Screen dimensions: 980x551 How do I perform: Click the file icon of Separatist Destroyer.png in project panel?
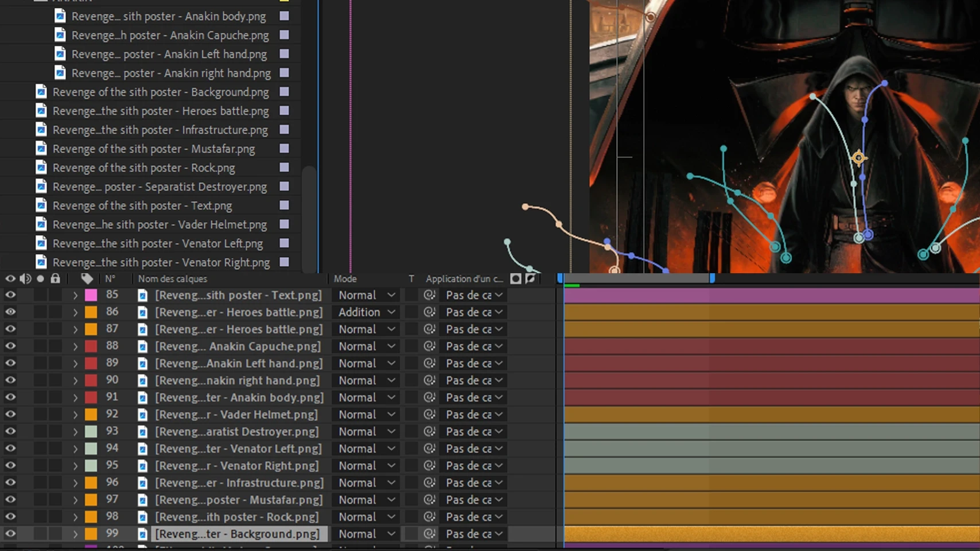click(41, 187)
